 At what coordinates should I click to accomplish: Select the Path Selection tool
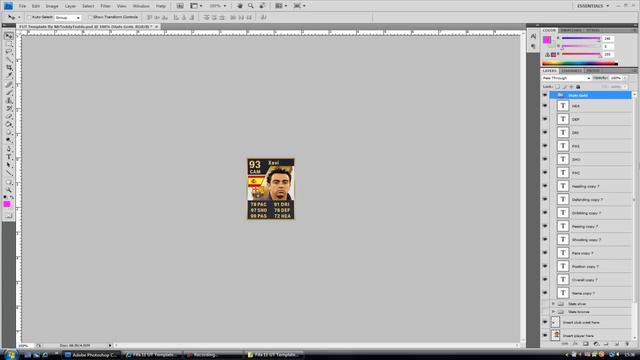click(9, 165)
